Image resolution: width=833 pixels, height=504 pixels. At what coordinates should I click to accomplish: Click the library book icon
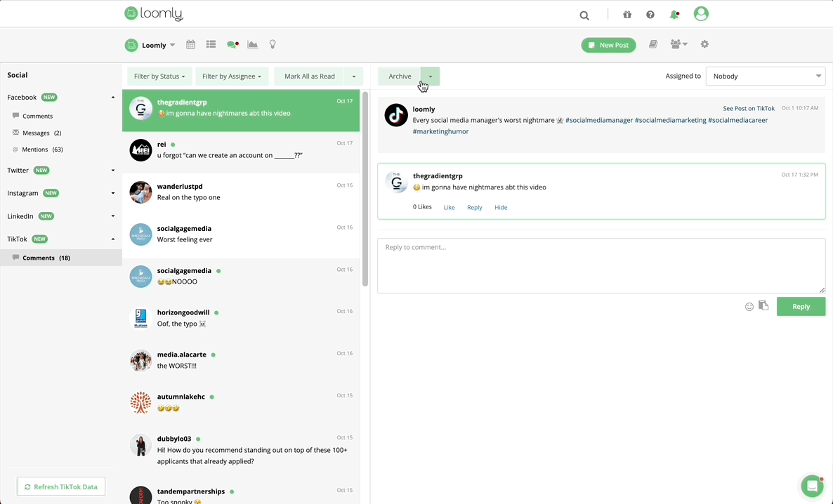(652, 44)
